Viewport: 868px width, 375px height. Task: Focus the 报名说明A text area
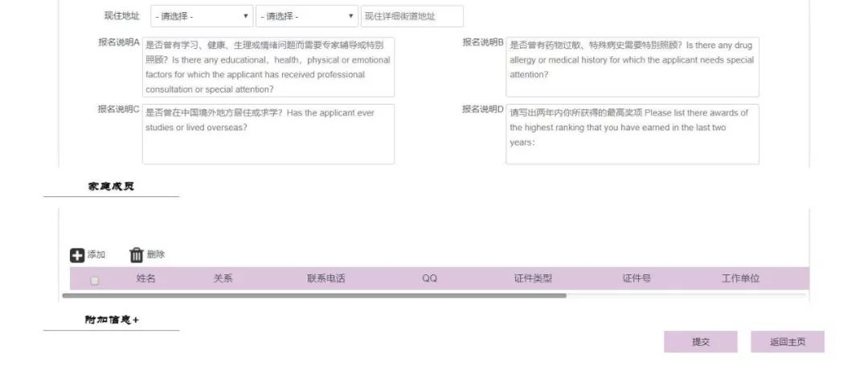tap(268, 67)
